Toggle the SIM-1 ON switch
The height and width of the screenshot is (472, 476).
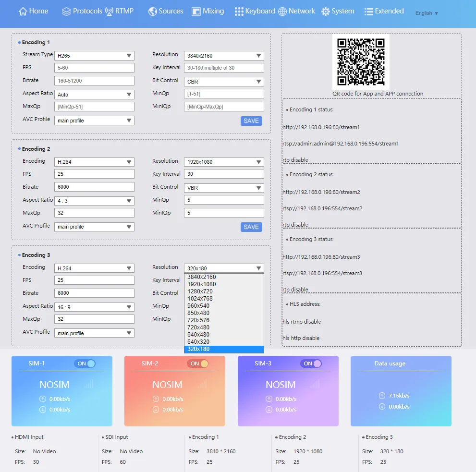tap(85, 363)
